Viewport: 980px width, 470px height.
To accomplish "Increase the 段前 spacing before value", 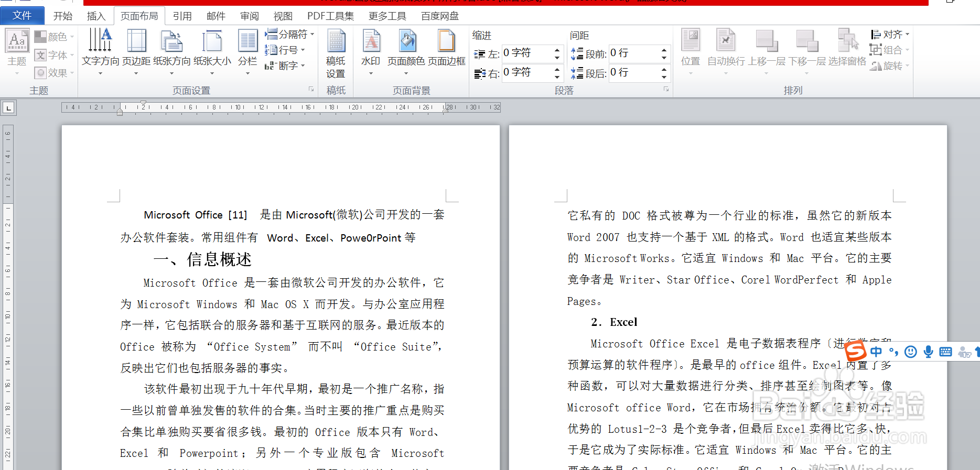I will pyautogui.click(x=664, y=49).
